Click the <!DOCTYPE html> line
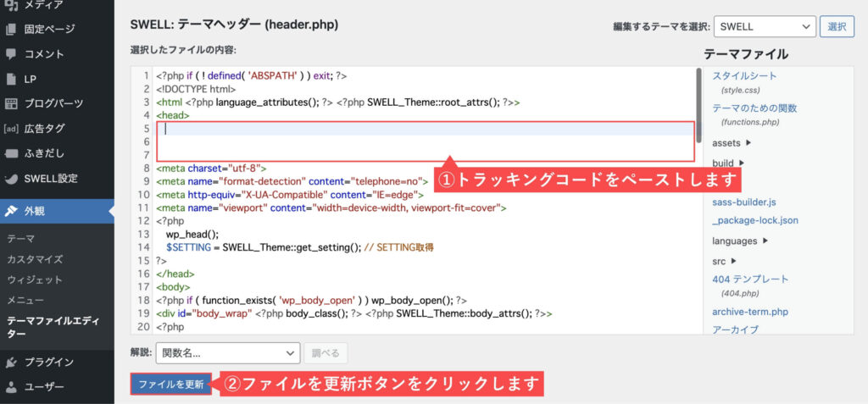This screenshot has width=868, height=404. pos(196,89)
